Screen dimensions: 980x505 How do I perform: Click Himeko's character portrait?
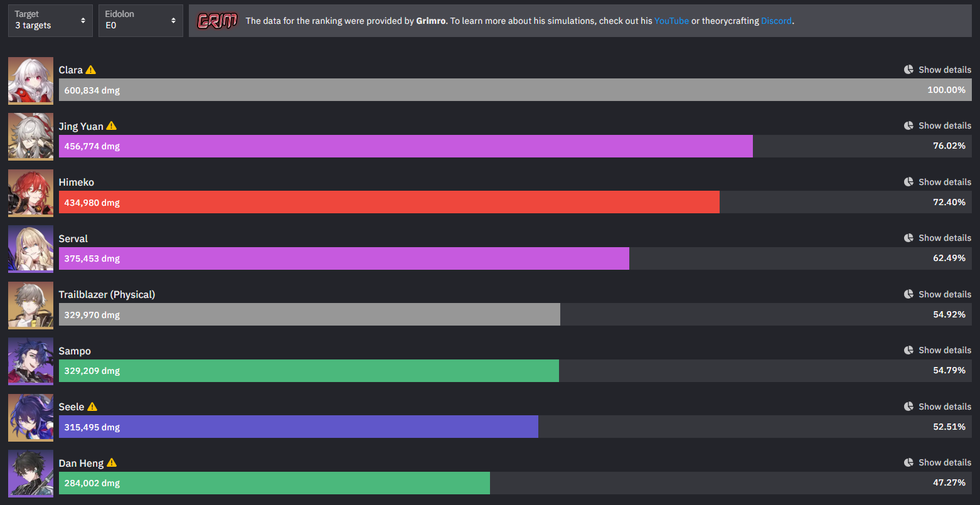click(x=31, y=193)
